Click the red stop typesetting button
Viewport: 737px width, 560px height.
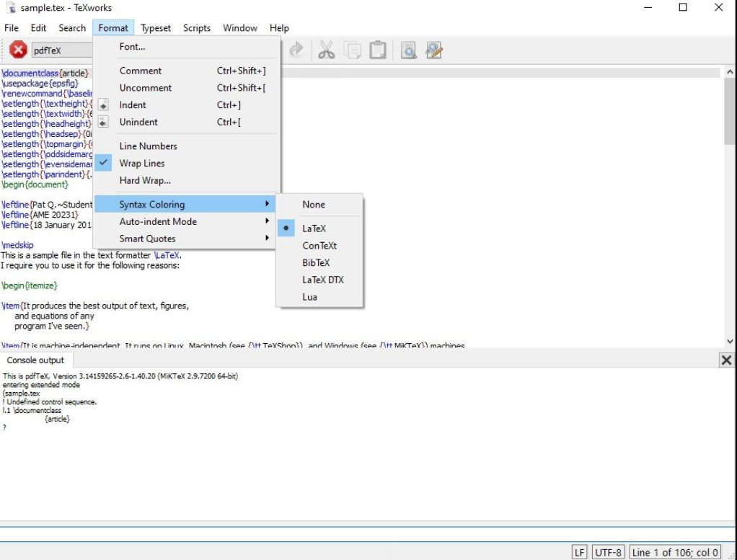tap(18, 50)
